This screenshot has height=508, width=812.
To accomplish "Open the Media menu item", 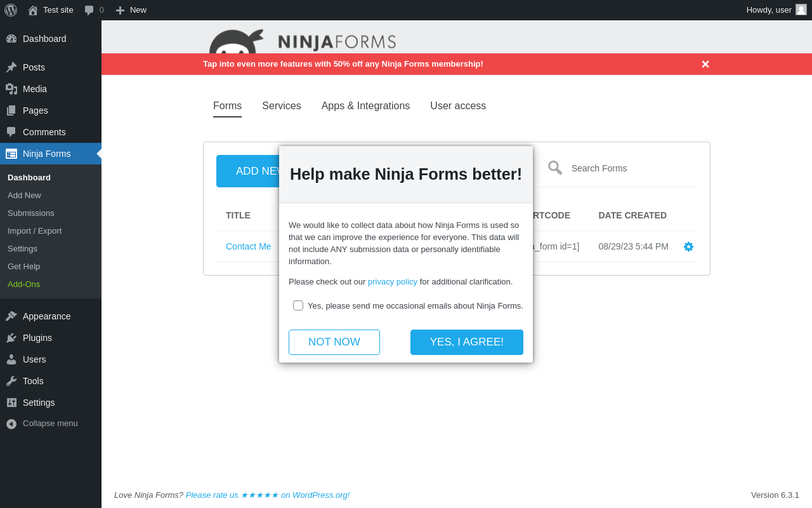I will (x=51, y=89).
